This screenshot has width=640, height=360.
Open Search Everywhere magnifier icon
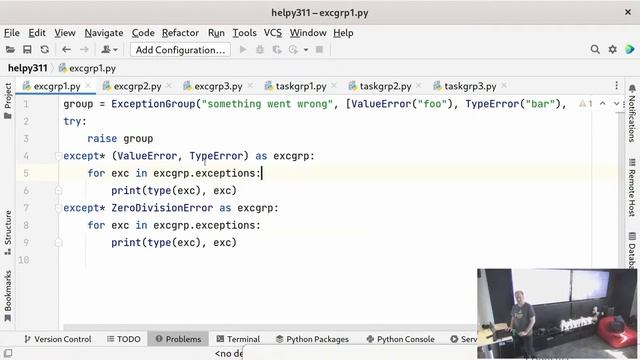595,49
